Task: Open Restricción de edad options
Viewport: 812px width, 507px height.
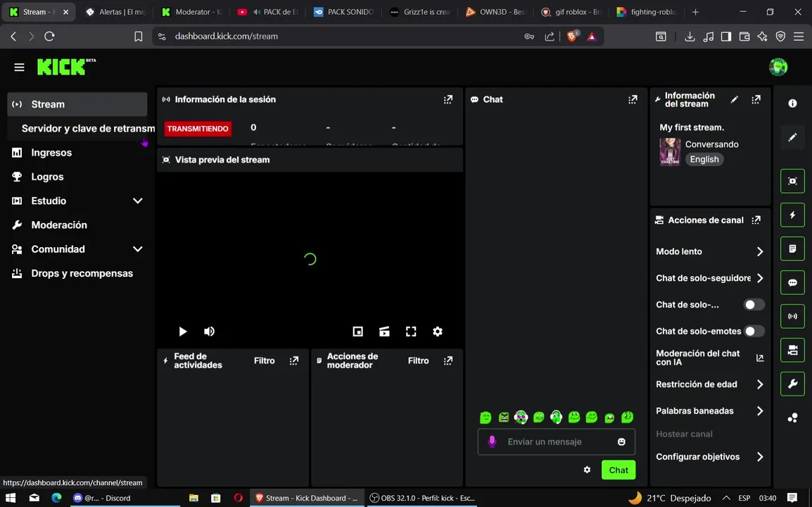Action: coord(709,384)
